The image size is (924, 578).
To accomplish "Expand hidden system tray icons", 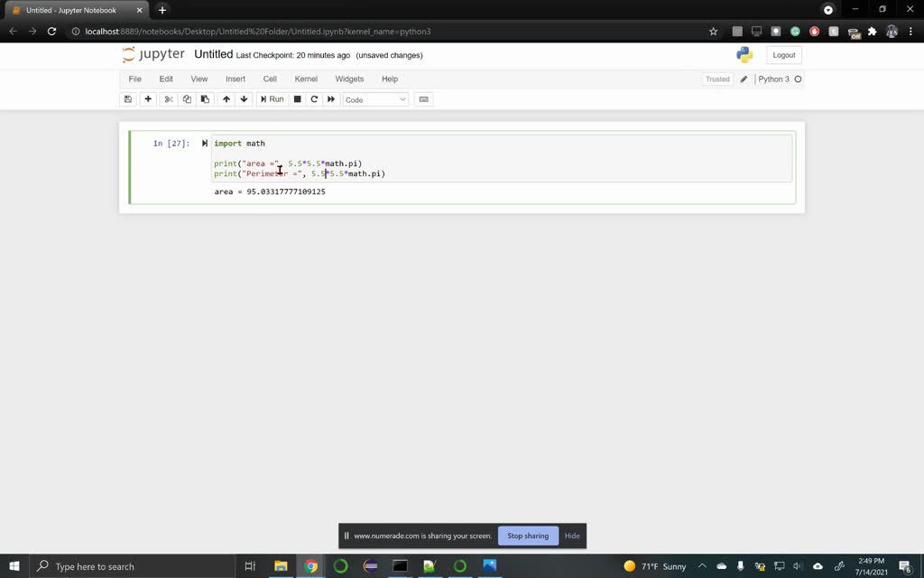I will tap(701, 566).
